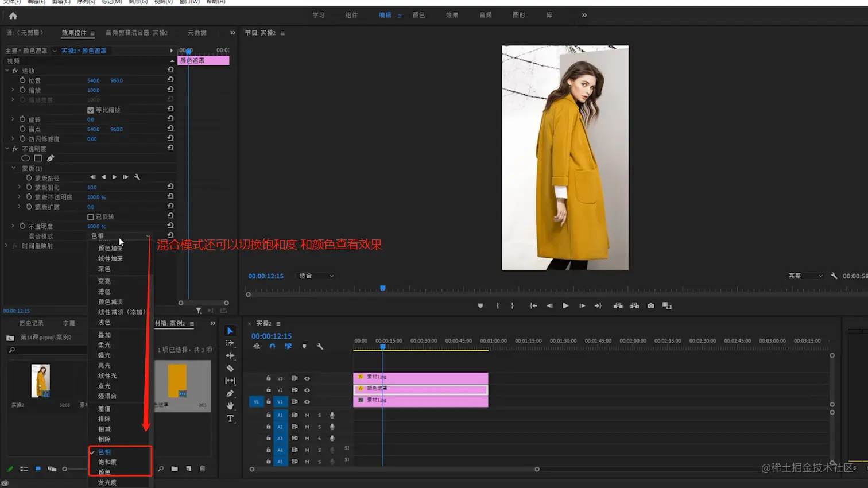The width and height of the screenshot is (868, 488).
Task: Click the export frame camera icon
Action: (x=650, y=306)
